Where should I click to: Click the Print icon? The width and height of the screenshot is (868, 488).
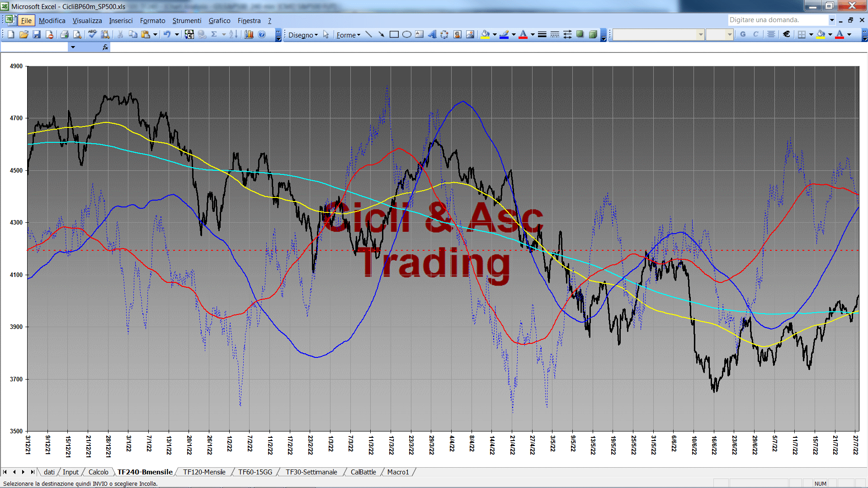click(64, 35)
